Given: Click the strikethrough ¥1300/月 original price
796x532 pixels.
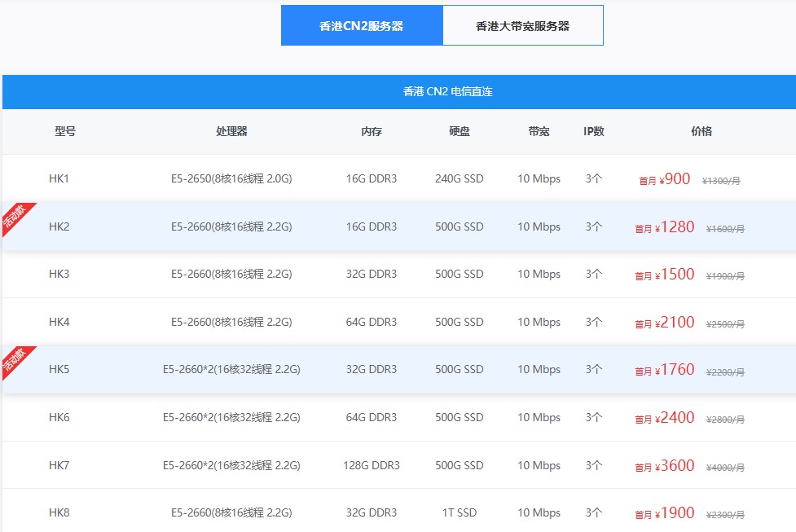Looking at the screenshot, I should pos(721,181).
